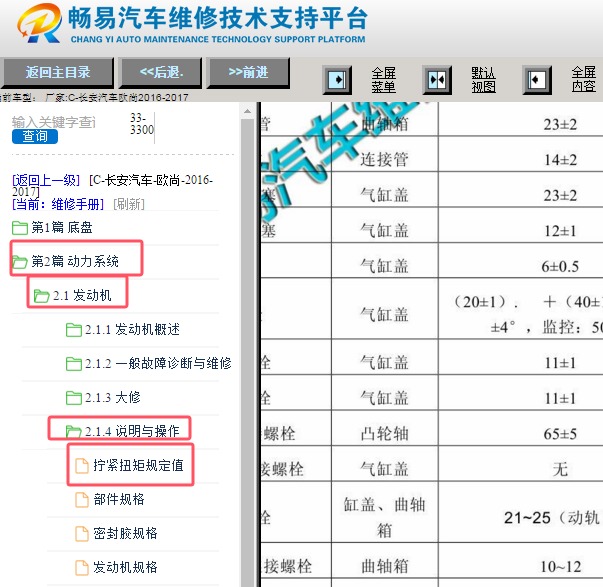
Task: Go forward with the >>前进 button
Action: [x=248, y=73]
